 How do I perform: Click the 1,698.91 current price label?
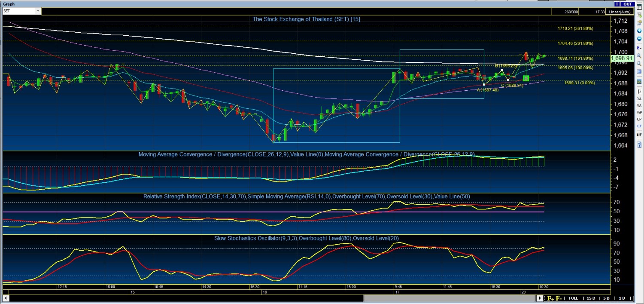tap(622, 58)
